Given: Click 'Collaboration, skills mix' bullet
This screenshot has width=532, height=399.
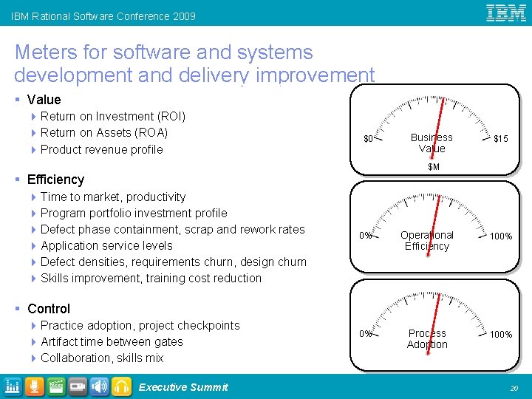Looking at the screenshot, I should pyautogui.click(x=102, y=358).
